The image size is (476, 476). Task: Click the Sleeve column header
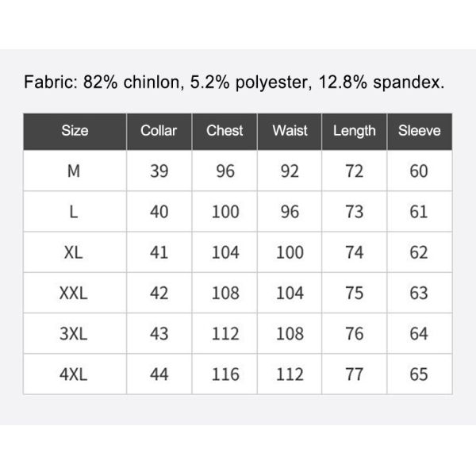[419, 131]
